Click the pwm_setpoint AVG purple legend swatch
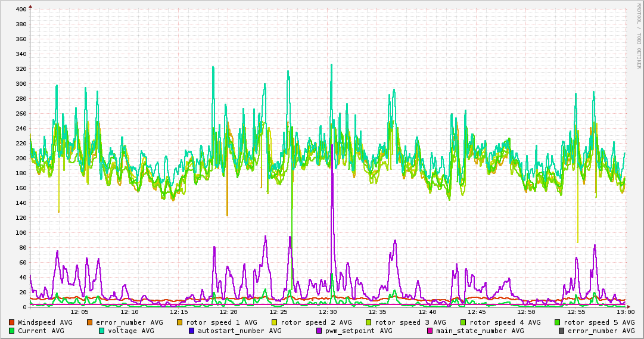This screenshot has height=339, width=644. (x=319, y=331)
